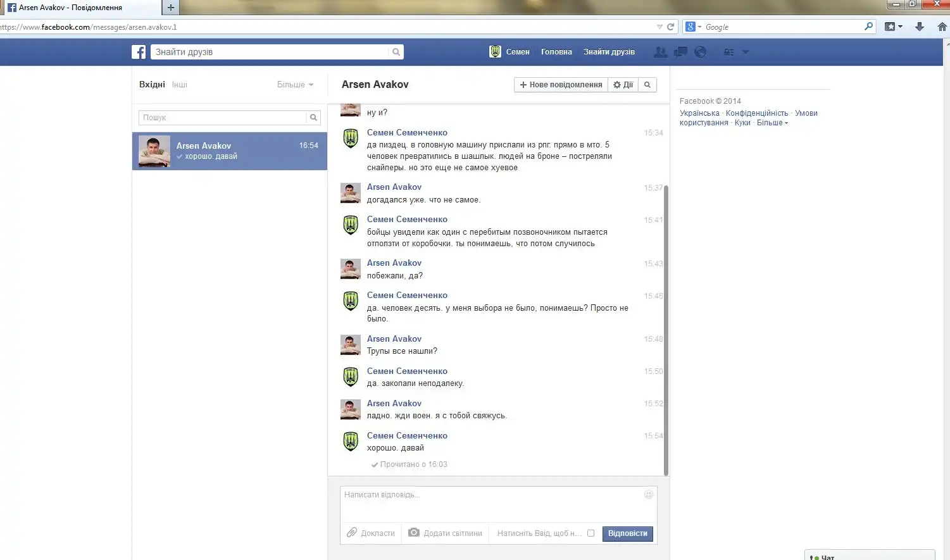Click the emoticon smiley in reply box

click(648, 494)
